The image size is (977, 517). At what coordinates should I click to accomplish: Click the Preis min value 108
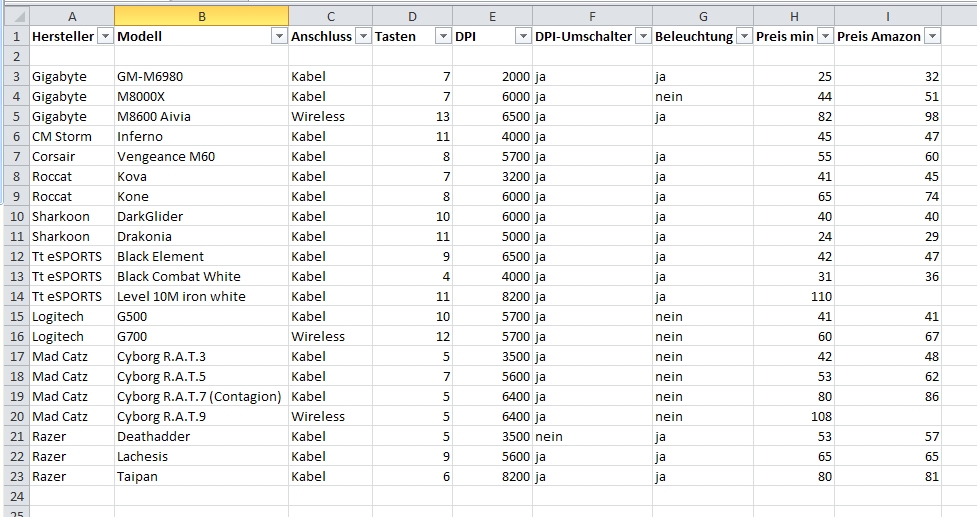(794, 416)
